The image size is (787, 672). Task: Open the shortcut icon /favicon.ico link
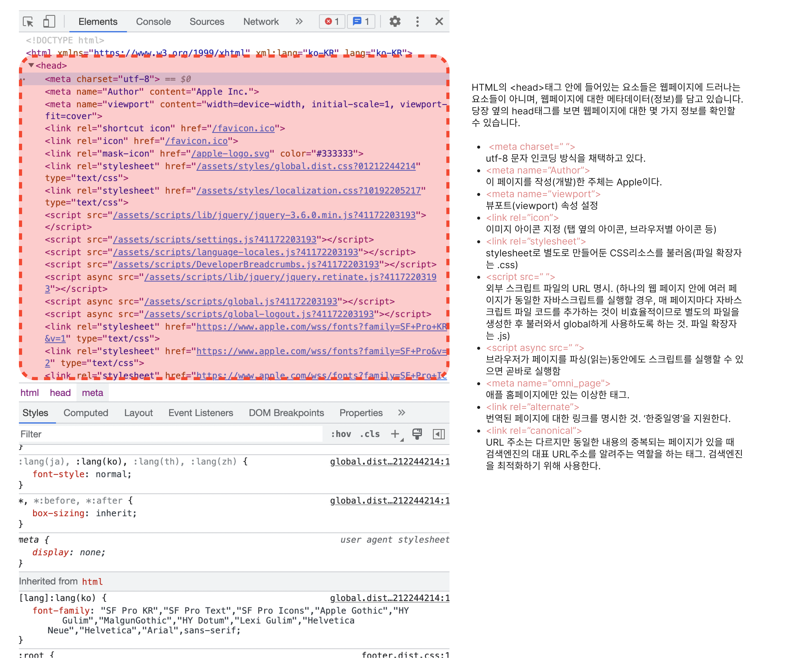[x=243, y=128]
